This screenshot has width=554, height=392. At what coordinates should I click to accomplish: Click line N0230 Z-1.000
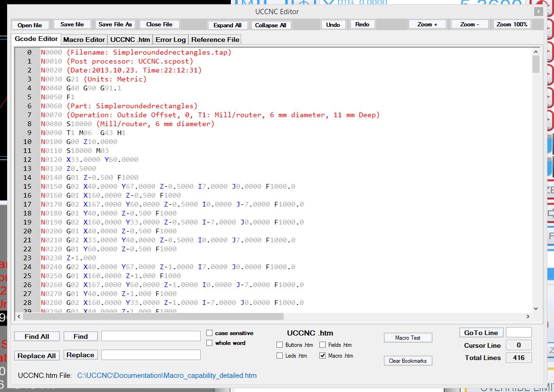click(68, 258)
